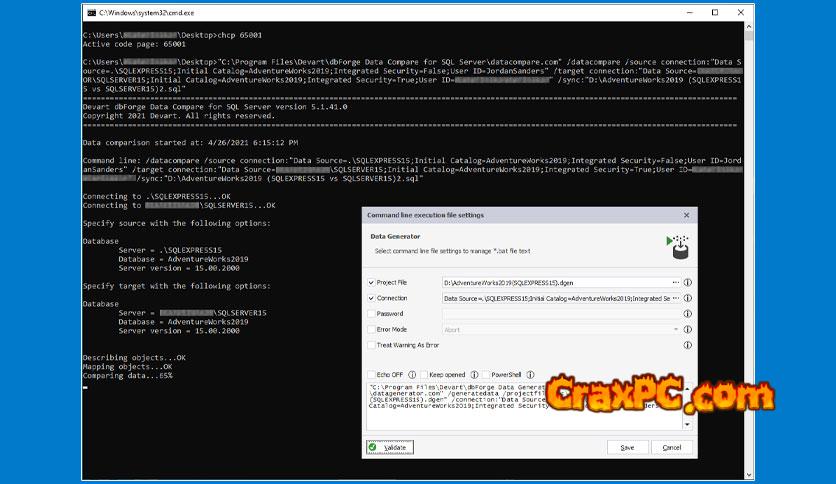The height and width of the screenshot is (484, 836).
Task: Click the info icon next to PowerShell
Action: [530, 375]
